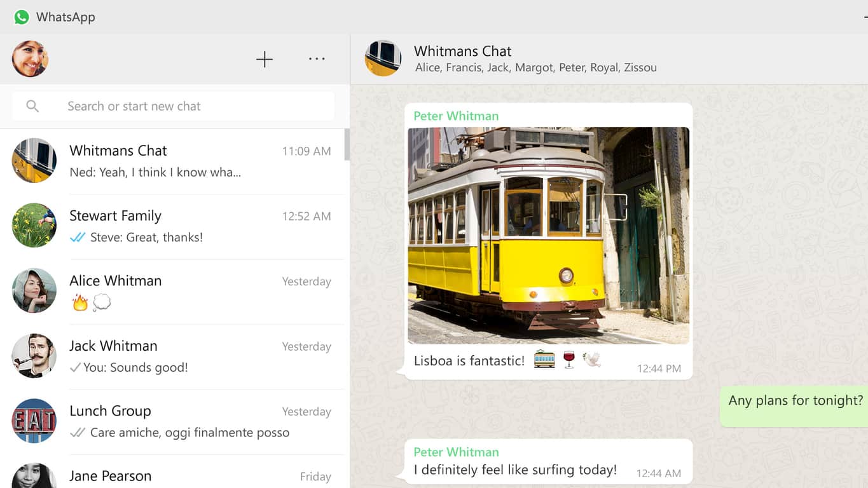Click the chat list scrollbar
Screen dimensions: 868x488
347,146
